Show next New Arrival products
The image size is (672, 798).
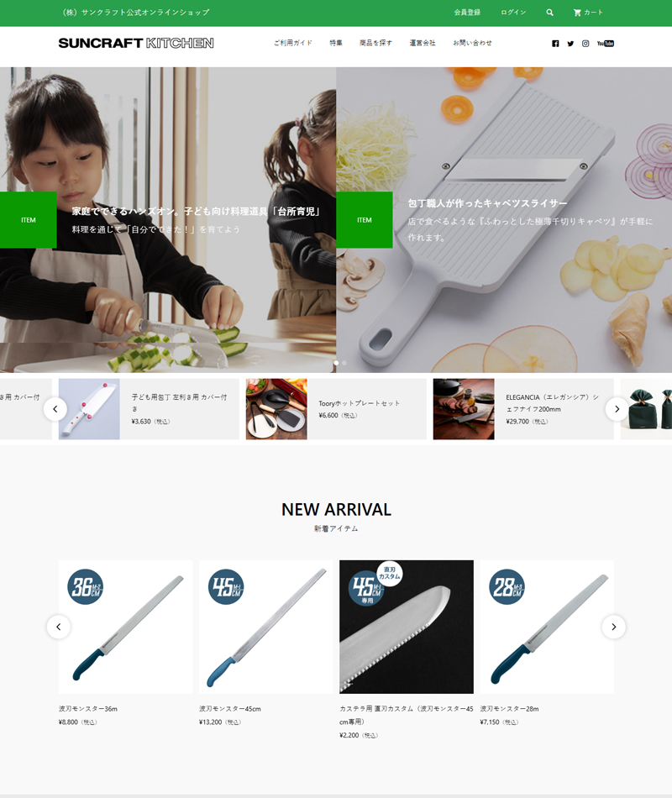(x=614, y=627)
